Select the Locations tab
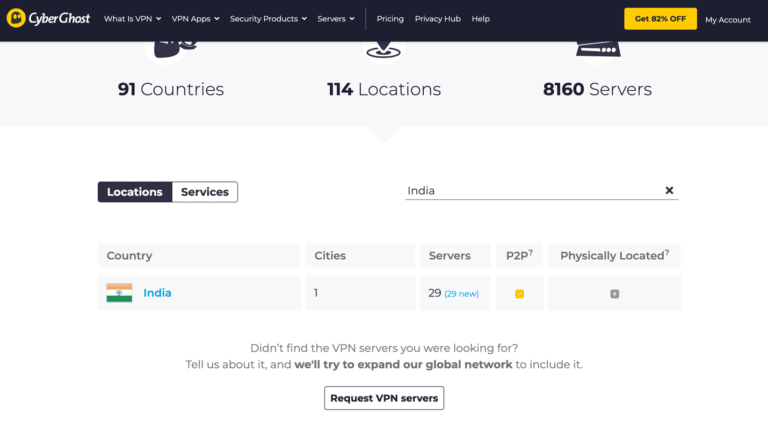The image size is (768, 431). [x=135, y=192]
